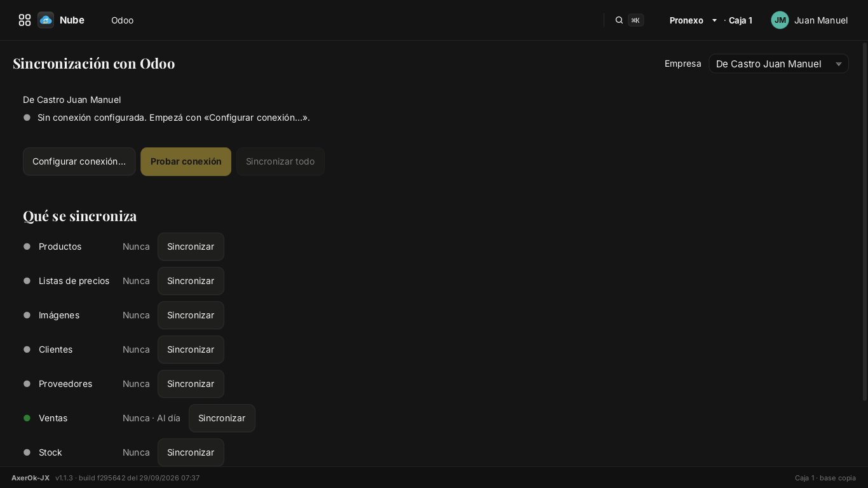868x488 pixels.
Task: Sincronizar the Listas de precios row
Action: [191, 281]
